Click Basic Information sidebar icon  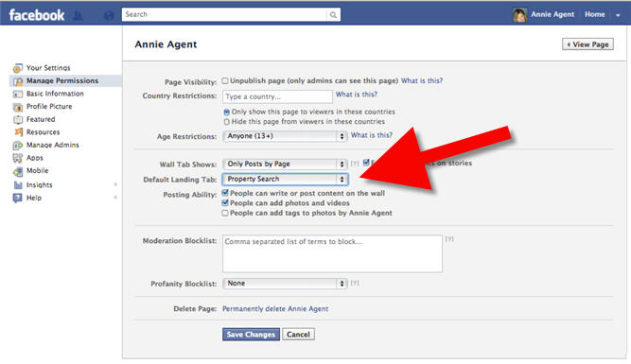tap(18, 94)
